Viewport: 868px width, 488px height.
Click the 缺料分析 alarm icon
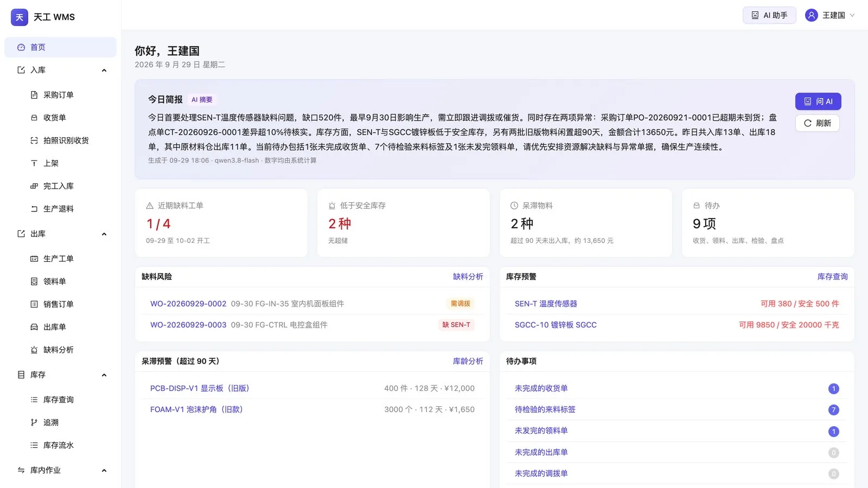34,350
